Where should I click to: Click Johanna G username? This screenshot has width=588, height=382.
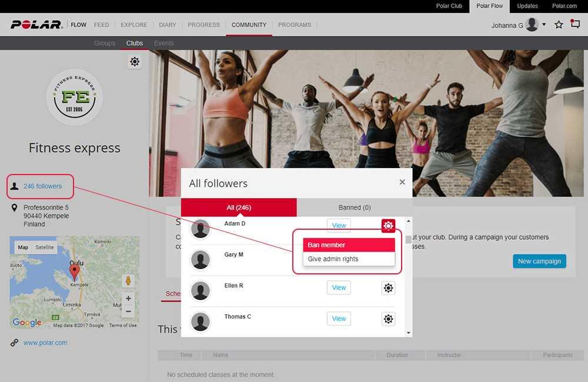point(507,25)
